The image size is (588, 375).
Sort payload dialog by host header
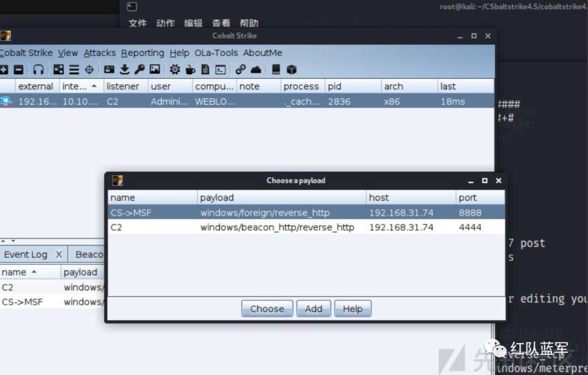point(411,198)
